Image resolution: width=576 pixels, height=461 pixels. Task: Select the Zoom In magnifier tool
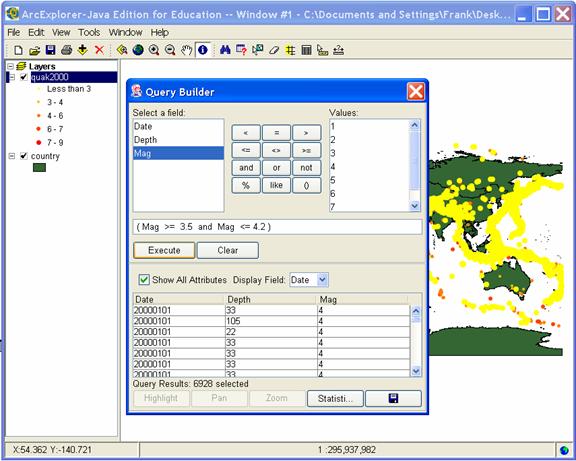[154, 50]
